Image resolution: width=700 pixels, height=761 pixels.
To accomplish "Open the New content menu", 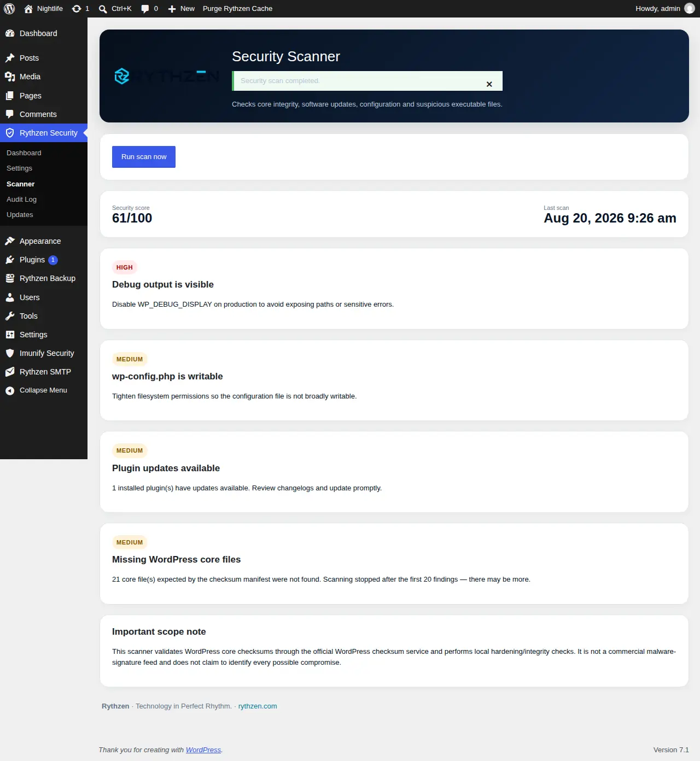I will (181, 9).
